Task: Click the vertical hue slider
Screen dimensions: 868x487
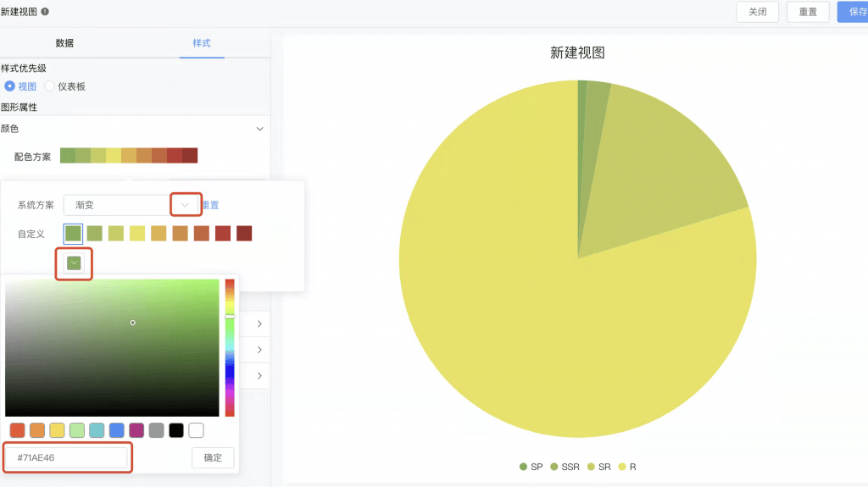Action: (230, 347)
